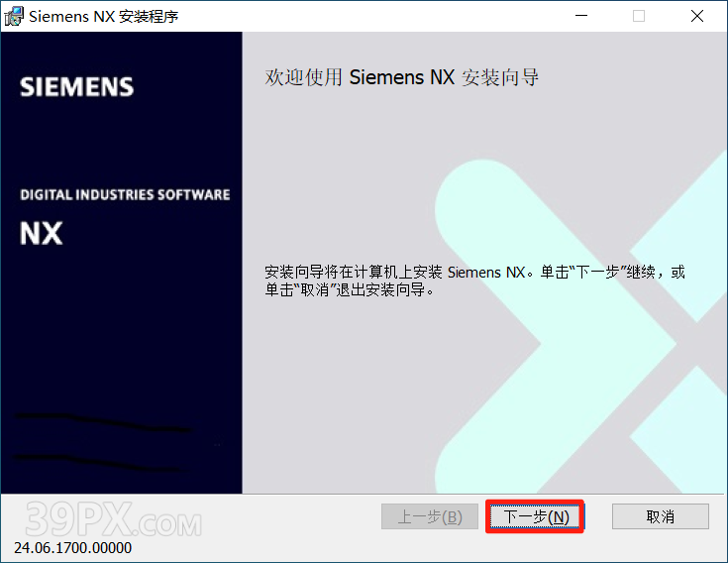Image resolution: width=728 pixels, height=563 pixels.
Task: Click the 下一步(N) button to continue
Action: click(535, 516)
